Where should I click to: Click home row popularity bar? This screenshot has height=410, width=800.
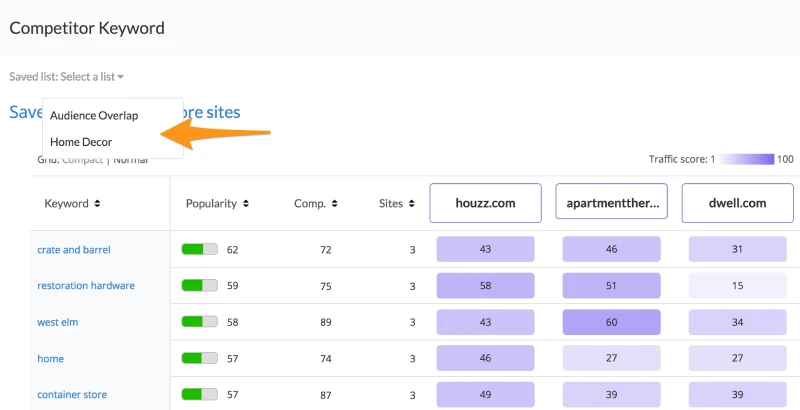(x=199, y=358)
